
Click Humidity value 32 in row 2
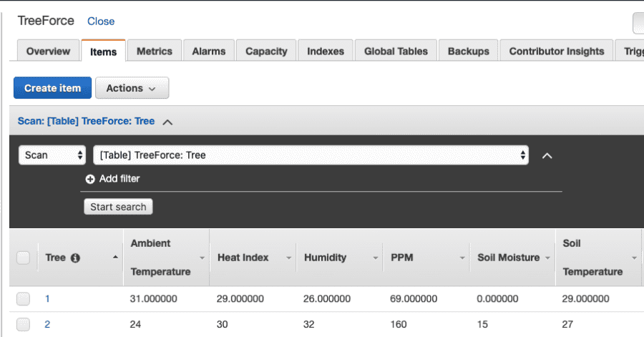coord(309,324)
